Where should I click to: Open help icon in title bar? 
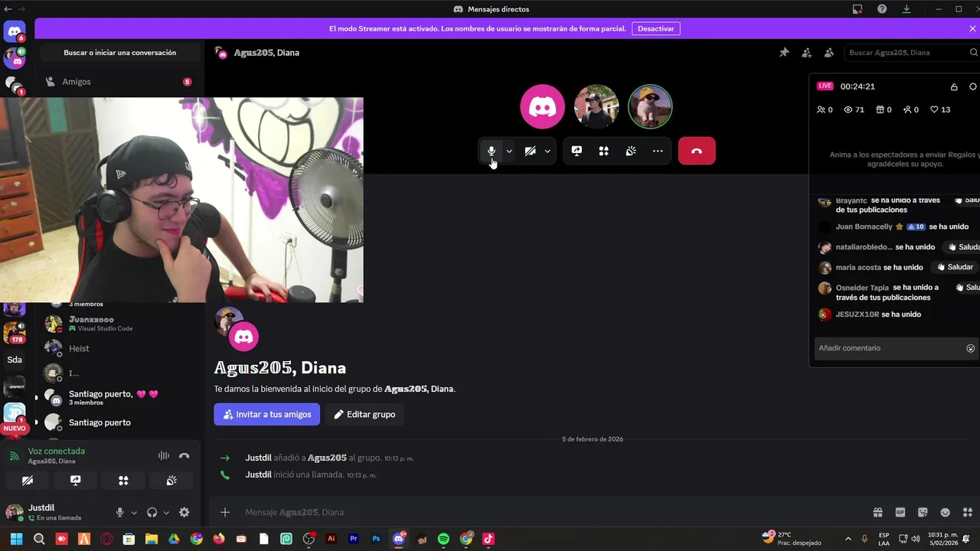(882, 9)
